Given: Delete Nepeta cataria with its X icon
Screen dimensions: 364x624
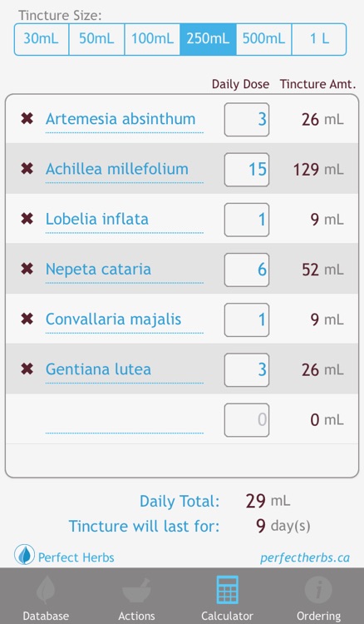Looking at the screenshot, I should (x=27, y=269).
